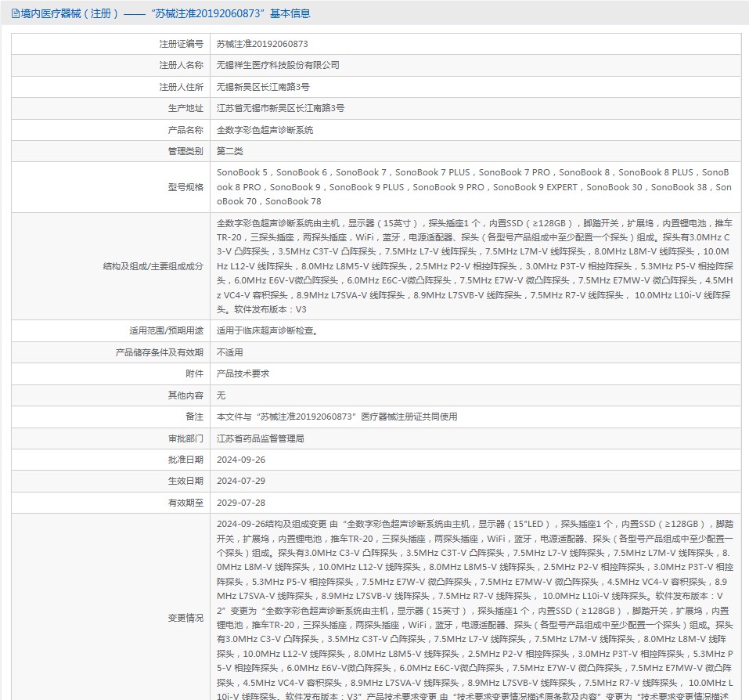The height and width of the screenshot is (700, 749).
Task: Open the 产品技术要求 attachment text
Action: coord(243,373)
